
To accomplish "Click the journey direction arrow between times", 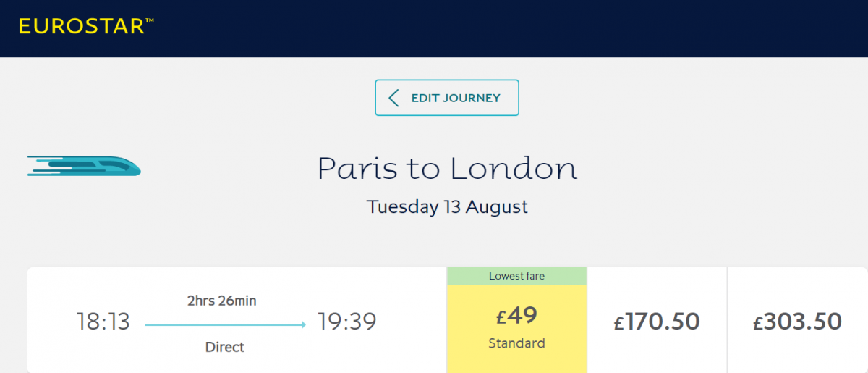I will [x=225, y=324].
